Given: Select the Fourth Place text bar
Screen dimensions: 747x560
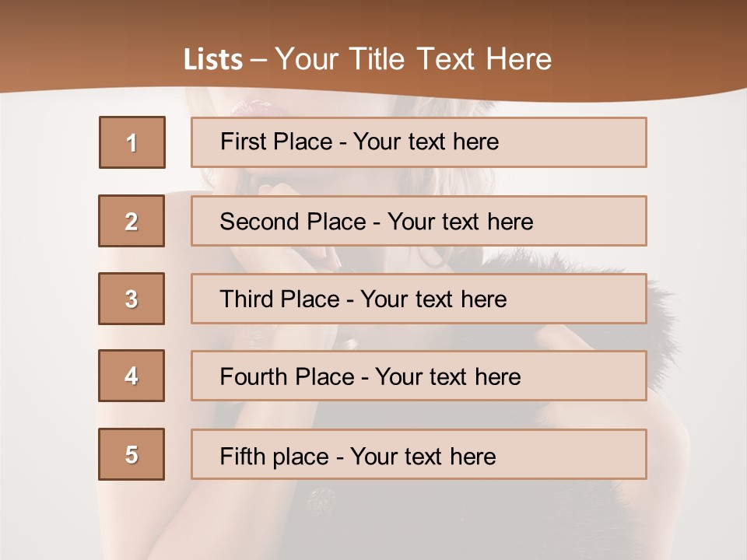Looking at the screenshot, I should (x=419, y=376).
